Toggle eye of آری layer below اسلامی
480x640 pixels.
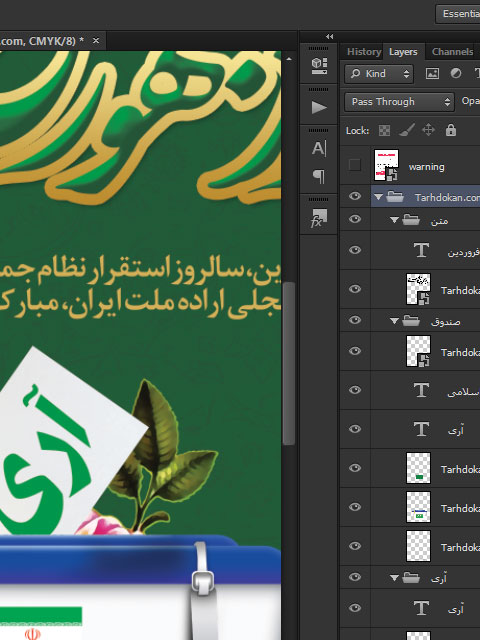355,429
